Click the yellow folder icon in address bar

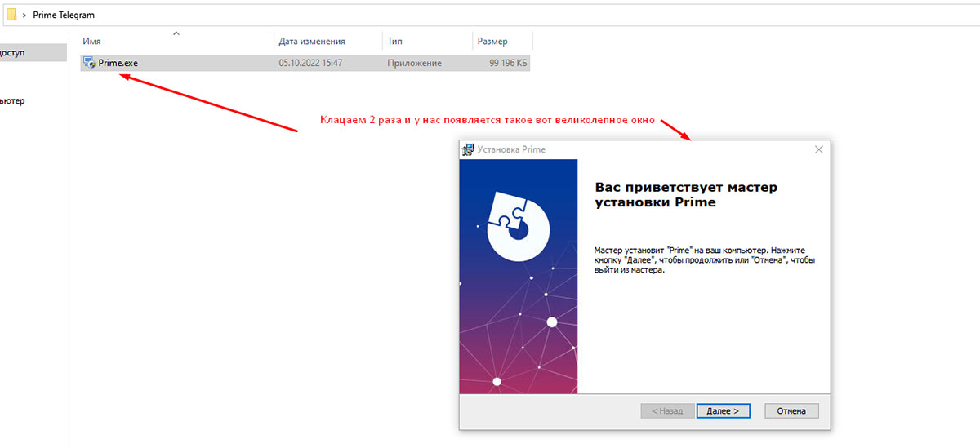[x=11, y=15]
